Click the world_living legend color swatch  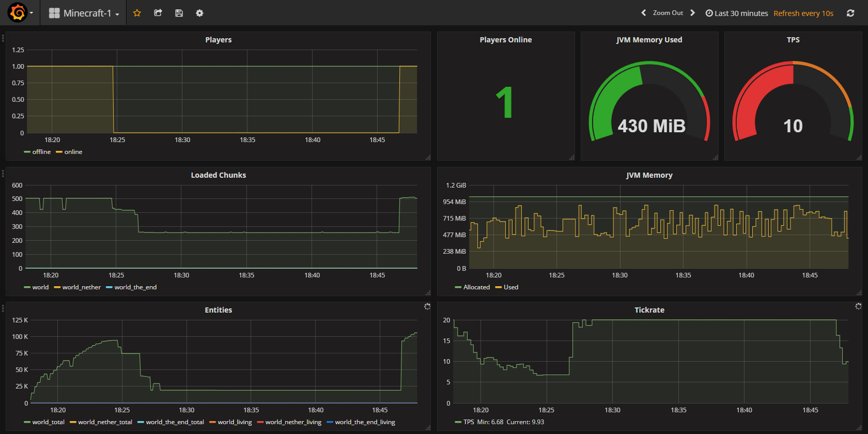coord(212,423)
